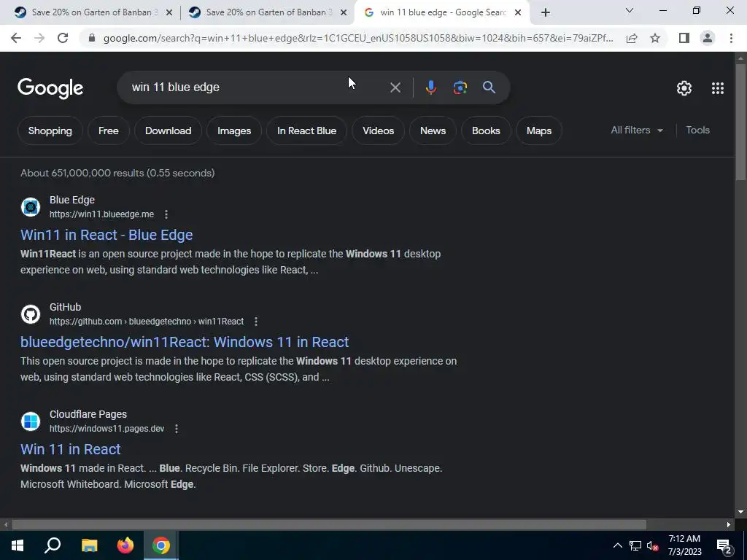Open more options for the GitHub result
Screen dimensions: 747x560
click(x=256, y=322)
